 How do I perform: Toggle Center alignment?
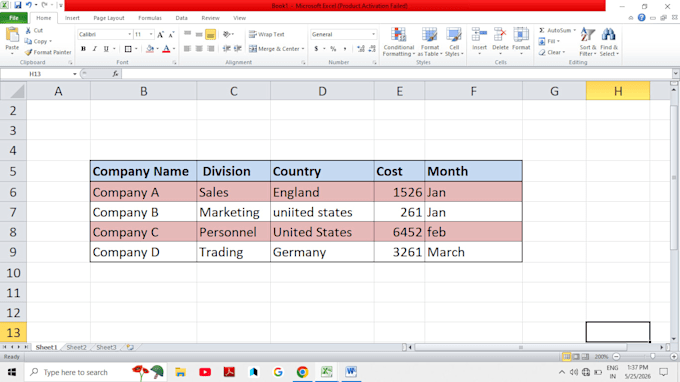[x=199, y=49]
